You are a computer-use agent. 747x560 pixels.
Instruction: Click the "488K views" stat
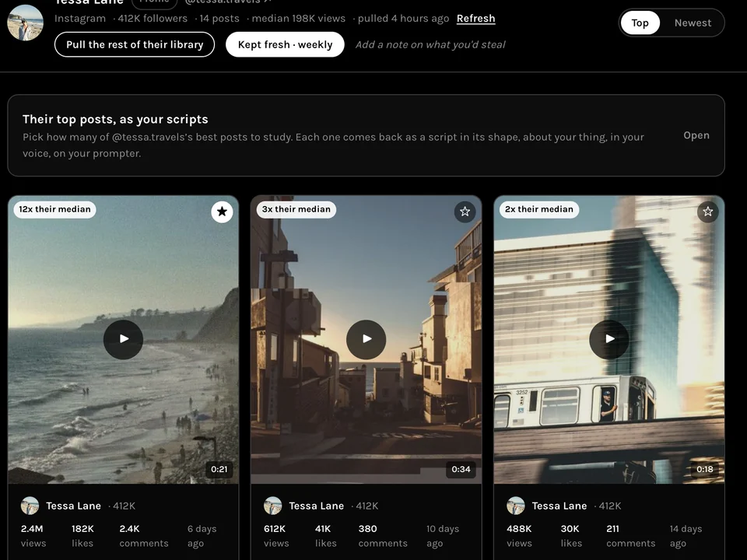(519, 536)
